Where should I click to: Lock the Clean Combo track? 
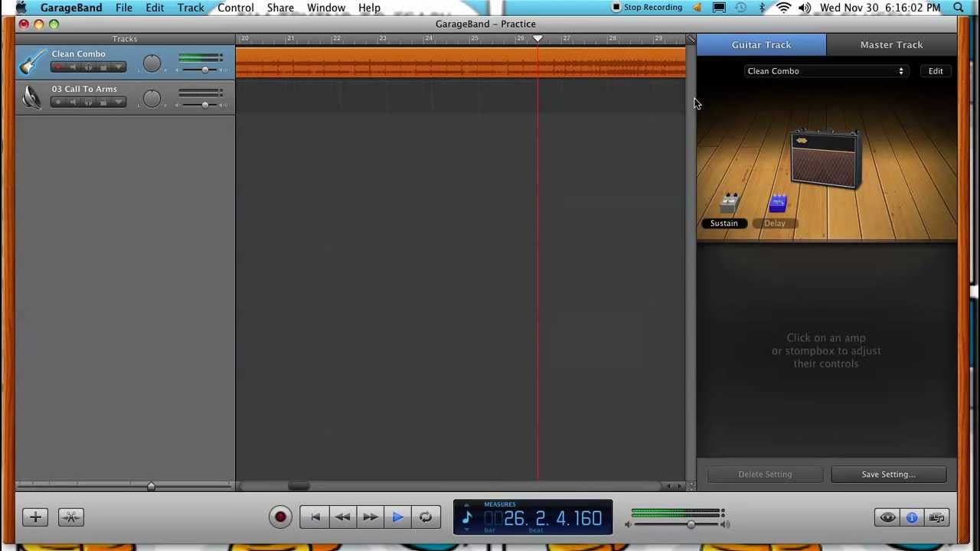click(103, 67)
